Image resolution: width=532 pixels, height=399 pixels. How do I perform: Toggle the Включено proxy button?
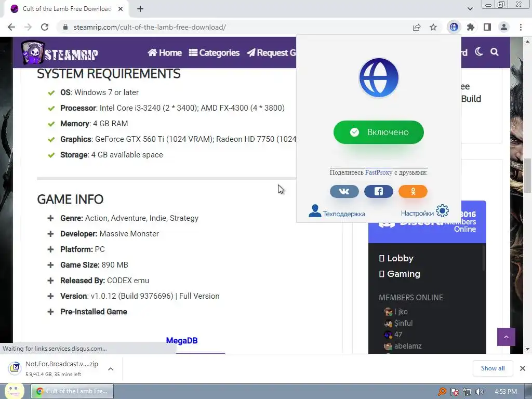(379, 132)
